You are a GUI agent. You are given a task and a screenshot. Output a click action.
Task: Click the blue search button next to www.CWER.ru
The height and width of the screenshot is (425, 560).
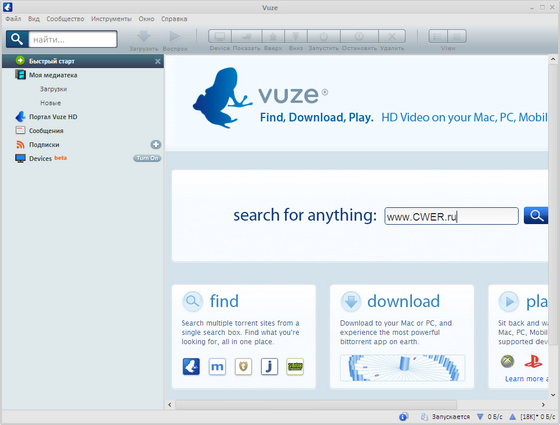[536, 215]
